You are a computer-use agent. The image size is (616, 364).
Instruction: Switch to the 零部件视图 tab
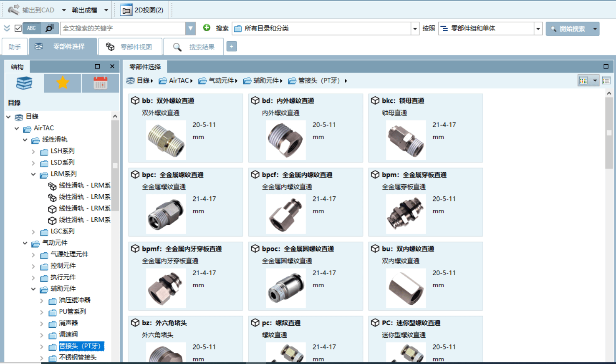coord(130,47)
